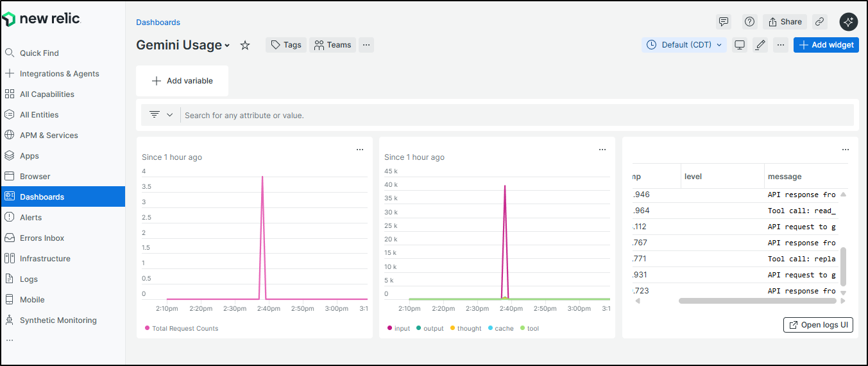The image size is (868, 366).
Task: Click the Dashboards breadcrumb link
Action: [158, 22]
